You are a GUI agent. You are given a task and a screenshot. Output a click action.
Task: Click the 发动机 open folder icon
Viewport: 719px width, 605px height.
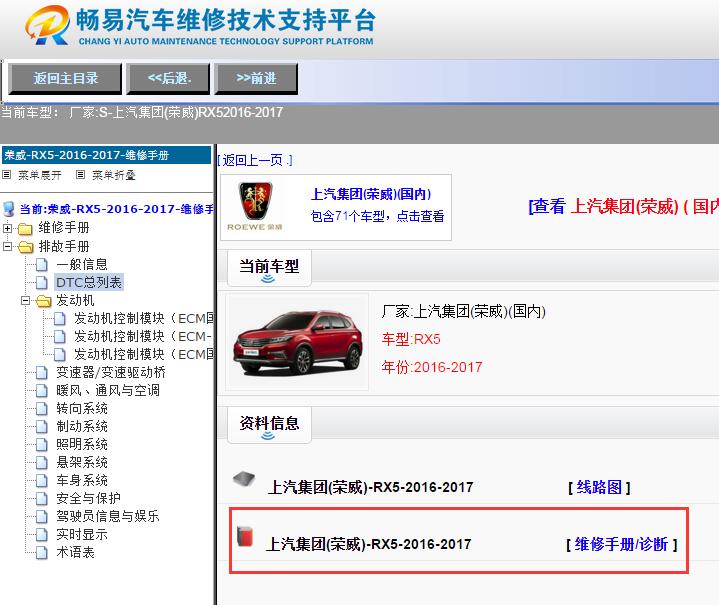point(44,301)
